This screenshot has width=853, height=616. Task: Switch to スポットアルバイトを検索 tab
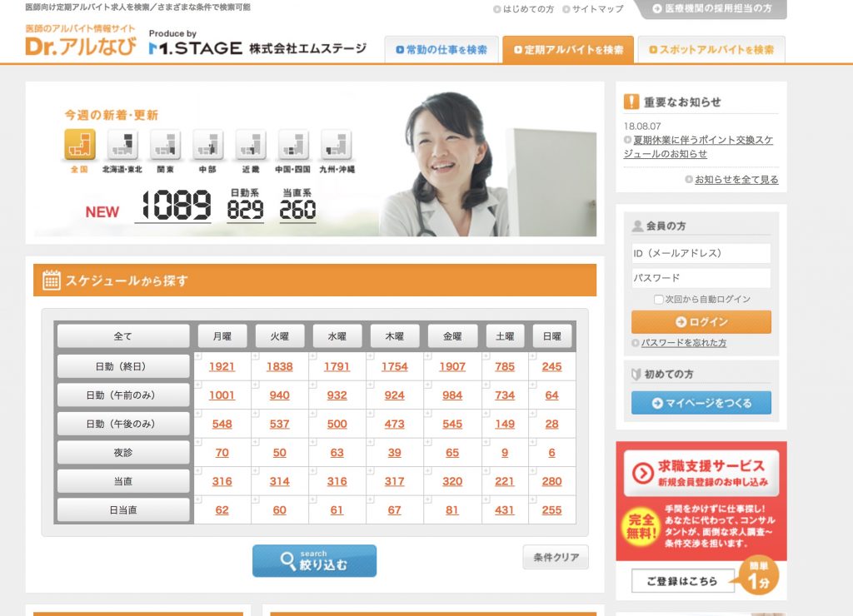pos(711,50)
